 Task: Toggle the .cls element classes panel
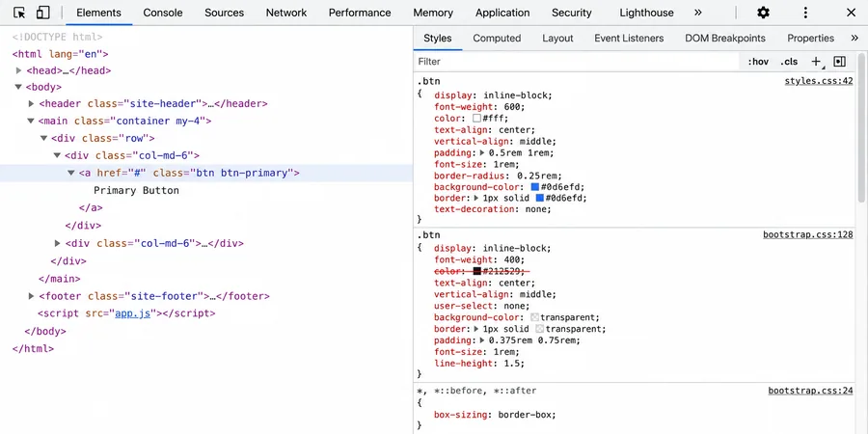pyautogui.click(x=789, y=62)
